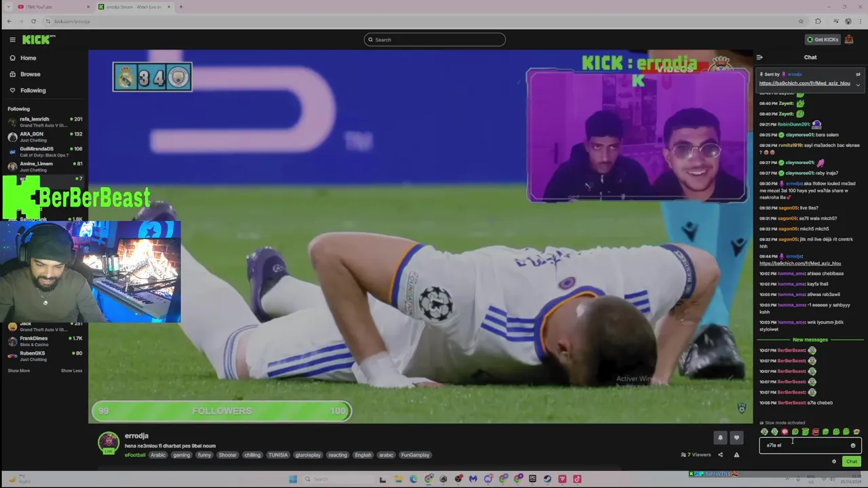Screen dimensions: 868x488
Task: Select the TUNISIA tag
Action: click(278, 455)
